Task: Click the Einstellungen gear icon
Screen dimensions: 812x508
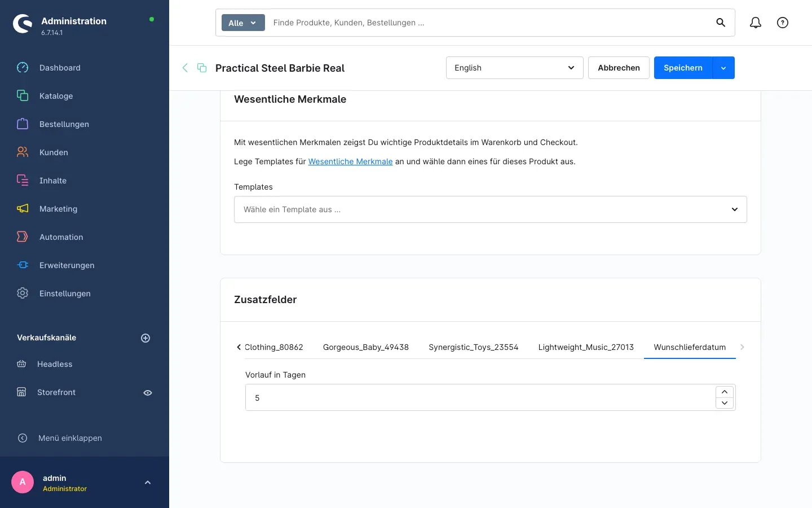Action: (x=23, y=294)
